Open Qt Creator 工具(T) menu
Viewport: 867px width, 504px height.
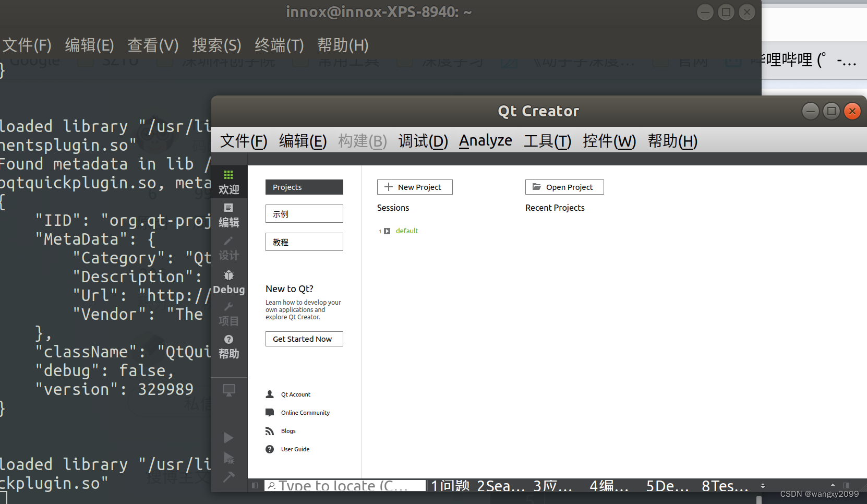[547, 141]
